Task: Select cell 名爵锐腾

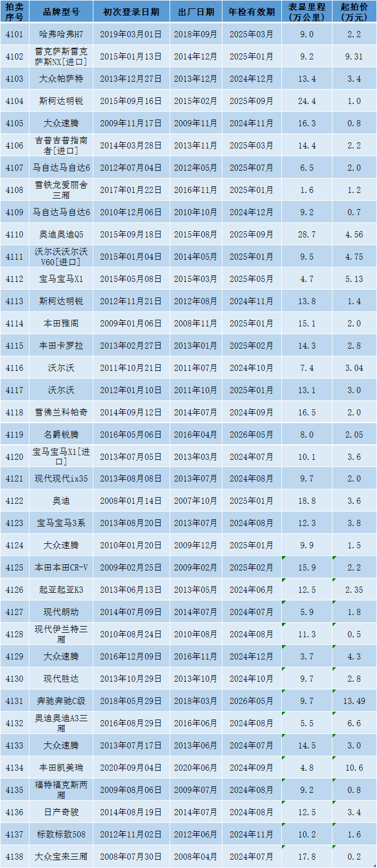Action: click(x=61, y=434)
